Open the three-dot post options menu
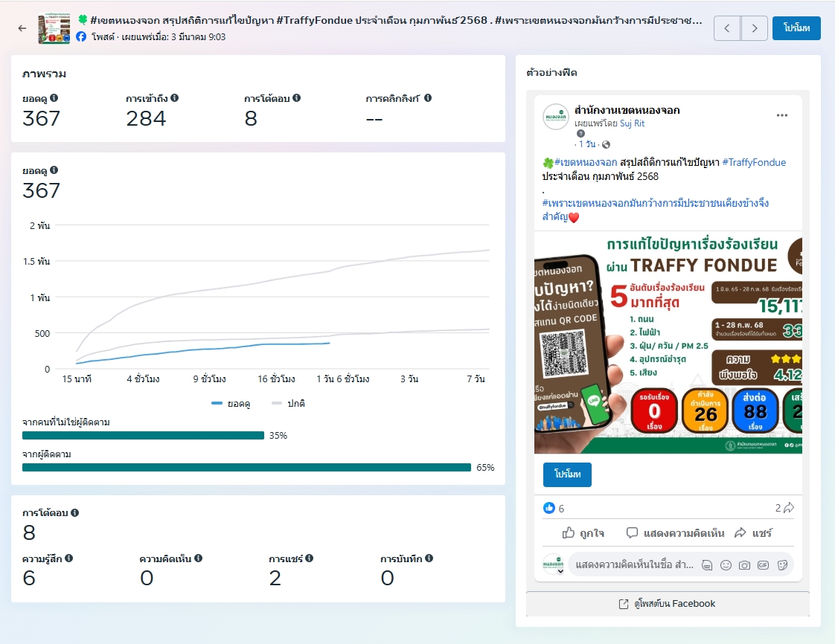This screenshot has width=835, height=644. click(781, 115)
